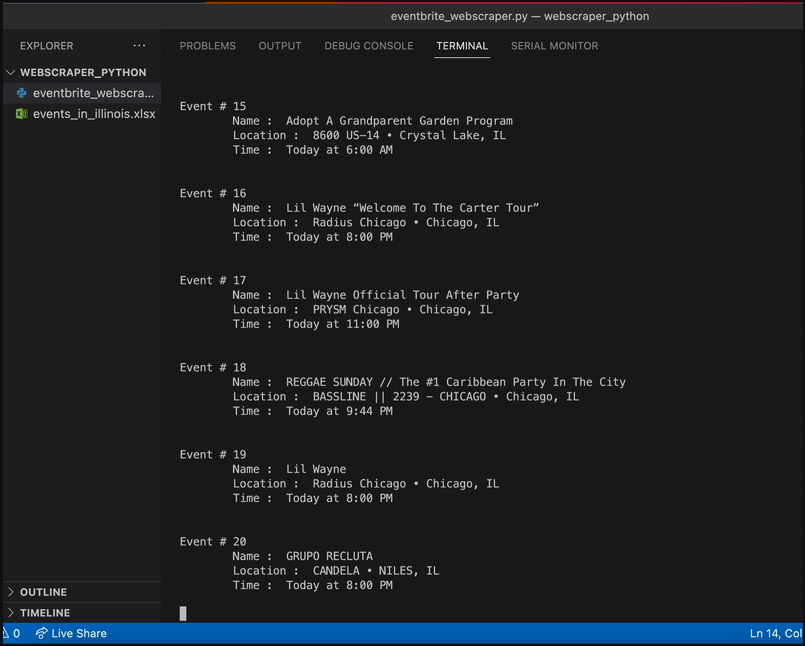Click the Python icon beside eventbrite_webscraper file
The width and height of the screenshot is (805, 646).
pyautogui.click(x=22, y=93)
